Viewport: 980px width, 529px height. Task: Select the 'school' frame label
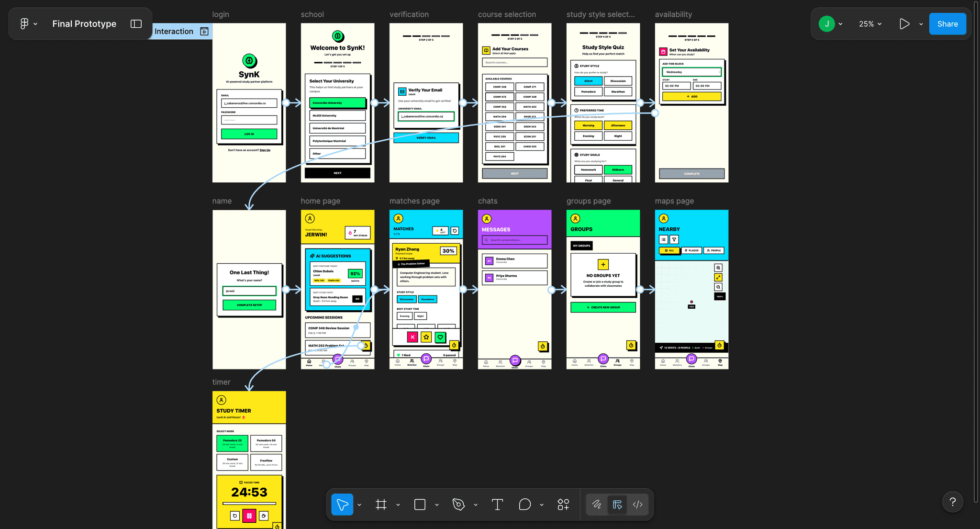coord(312,14)
